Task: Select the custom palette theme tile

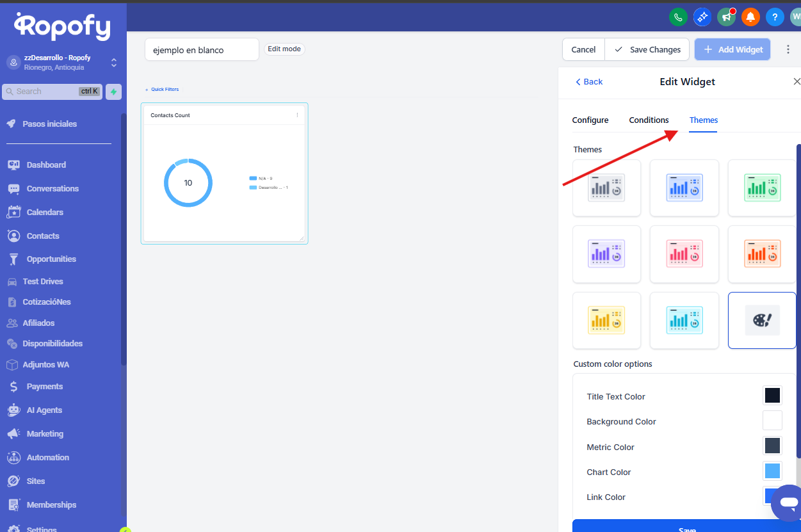Action: [x=762, y=321]
